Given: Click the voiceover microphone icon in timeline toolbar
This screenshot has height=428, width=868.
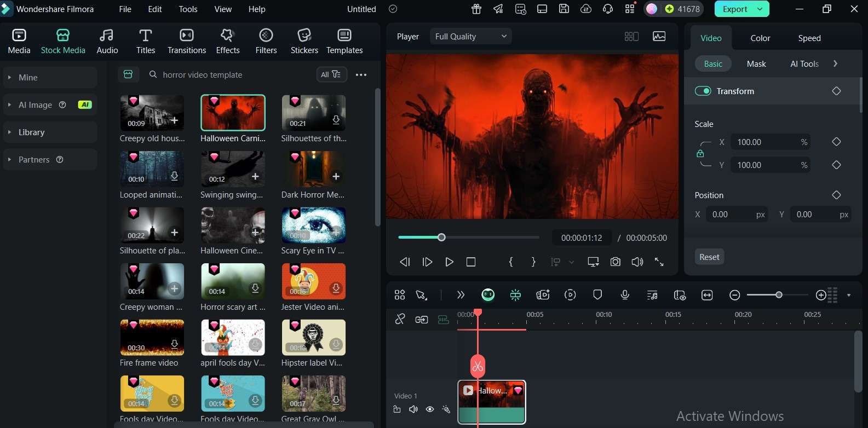Looking at the screenshot, I should coord(625,295).
